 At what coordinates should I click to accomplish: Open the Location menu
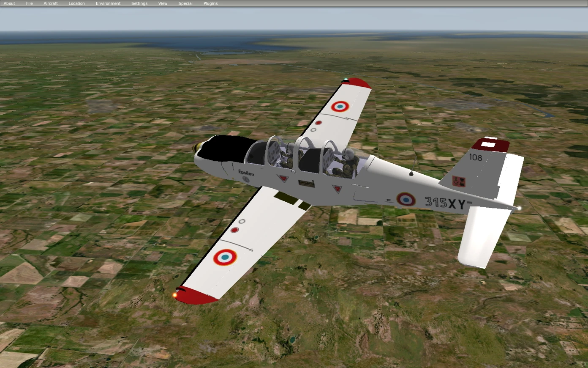pyautogui.click(x=76, y=3)
